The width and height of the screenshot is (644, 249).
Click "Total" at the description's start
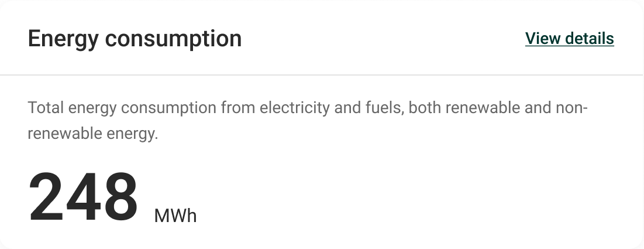[46, 108]
